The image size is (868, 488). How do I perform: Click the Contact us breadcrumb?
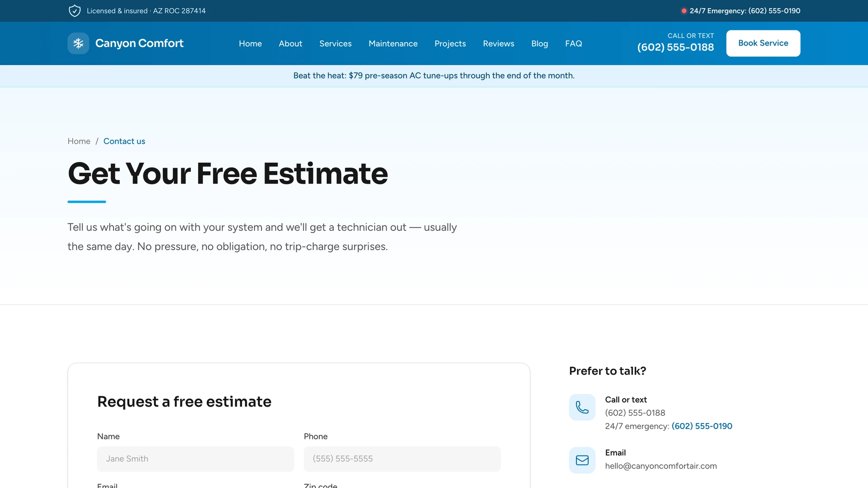[x=124, y=141]
